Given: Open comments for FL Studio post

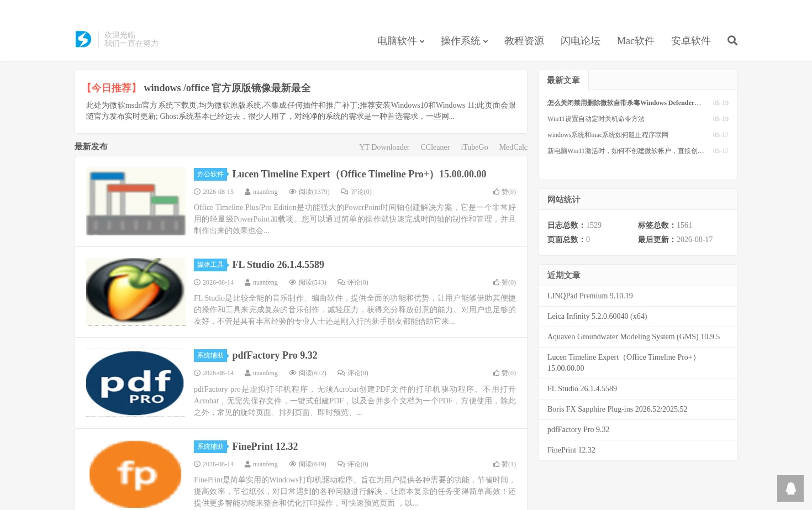Looking at the screenshot, I should [x=353, y=282].
